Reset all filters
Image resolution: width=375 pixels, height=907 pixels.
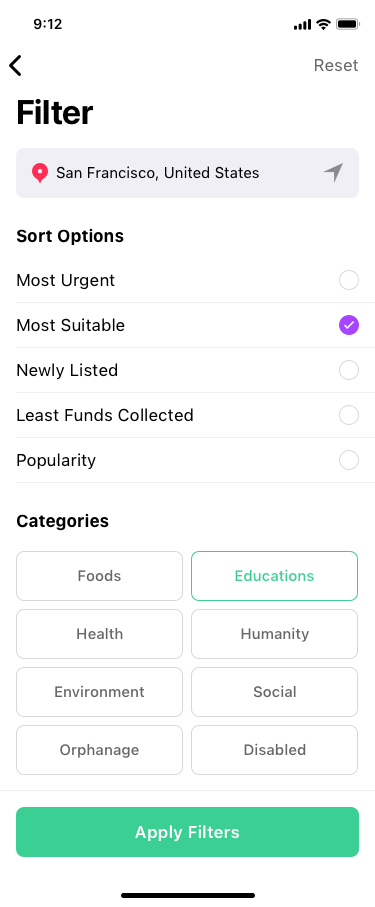(x=336, y=65)
